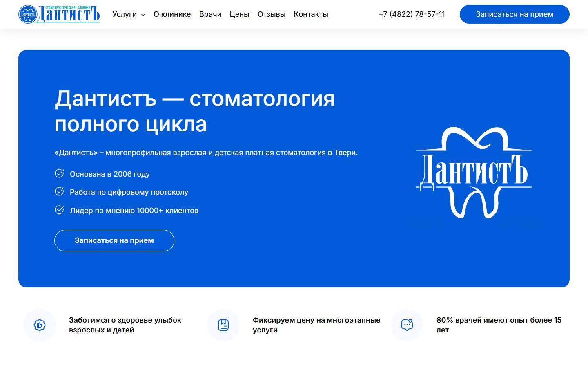Click the checkmark icon beside "Основана в 2006 году"
Image resolution: width=588 pixels, height=368 pixels.
(60, 173)
